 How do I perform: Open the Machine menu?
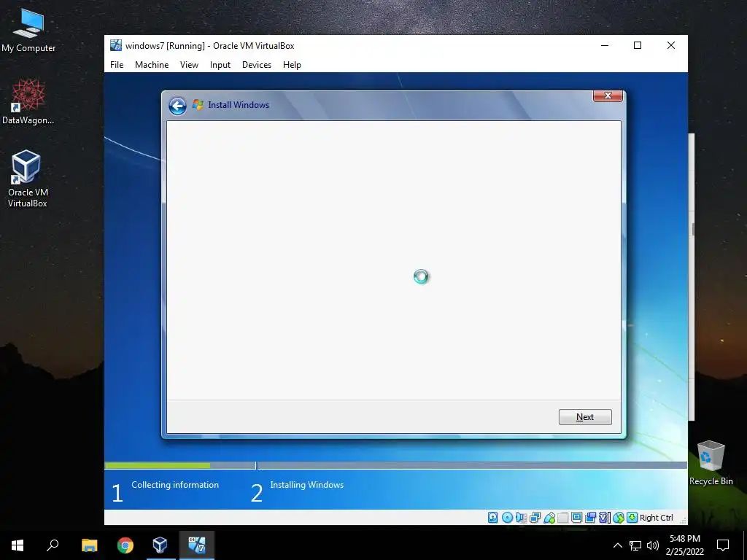(x=152, y=65)
